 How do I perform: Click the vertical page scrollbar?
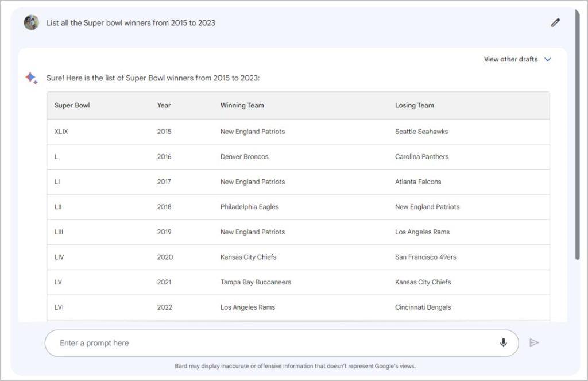[578, 135]
